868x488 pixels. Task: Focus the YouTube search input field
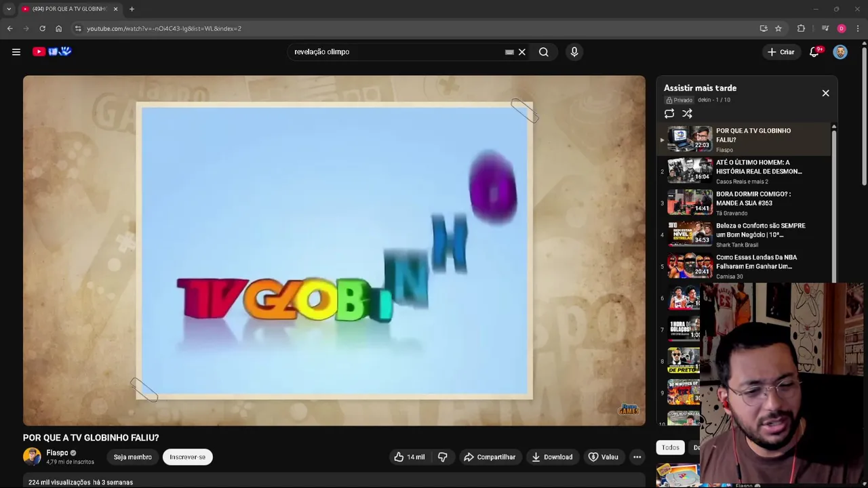(x=397, y=52)
